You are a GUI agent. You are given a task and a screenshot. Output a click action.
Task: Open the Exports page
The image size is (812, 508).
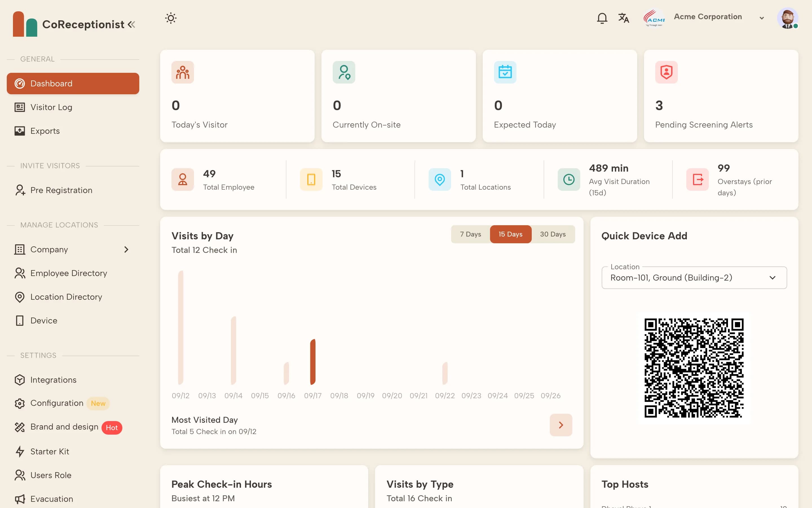click(73, 131)
